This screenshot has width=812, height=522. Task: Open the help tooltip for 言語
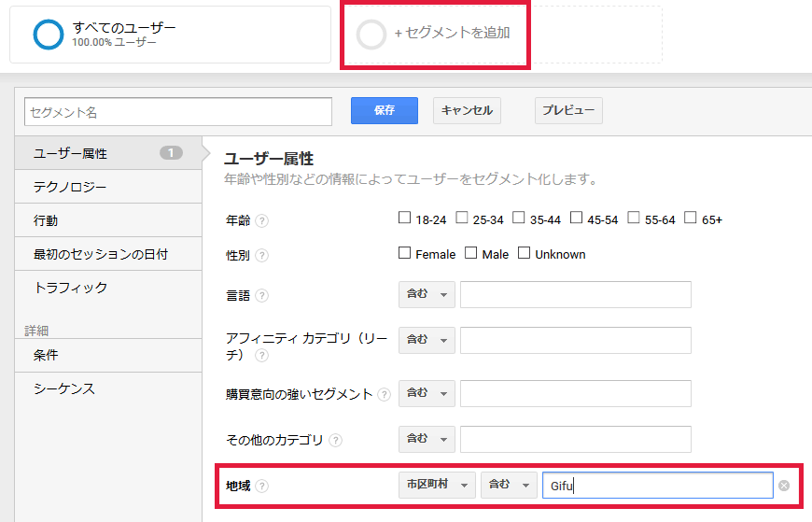pyautogui.click(x=262, y=295)
